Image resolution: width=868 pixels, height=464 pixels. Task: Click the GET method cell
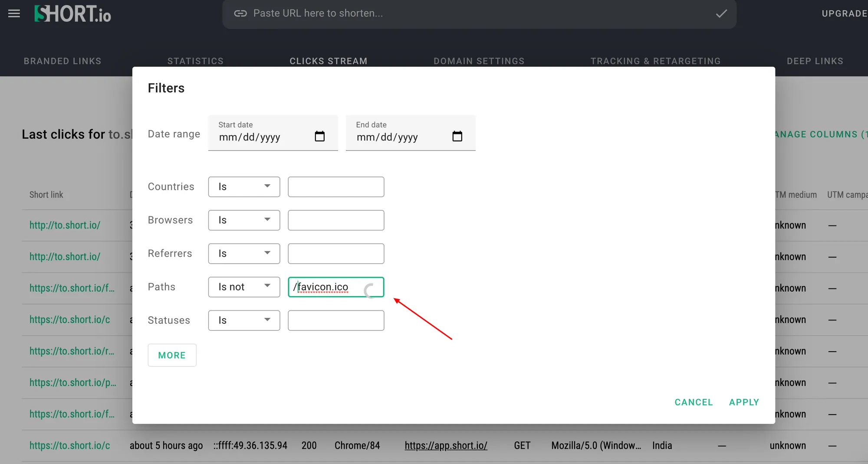point(522,446)
